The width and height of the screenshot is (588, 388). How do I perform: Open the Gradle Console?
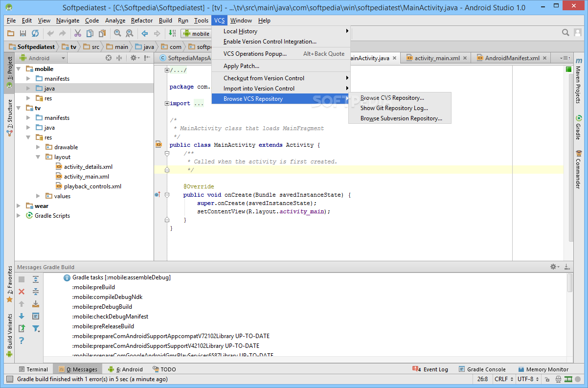482,369
